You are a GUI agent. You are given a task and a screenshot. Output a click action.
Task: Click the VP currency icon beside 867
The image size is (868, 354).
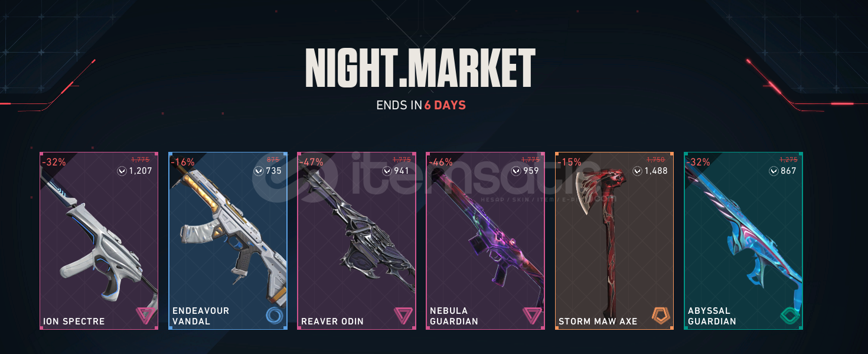(x=774, y=171)
